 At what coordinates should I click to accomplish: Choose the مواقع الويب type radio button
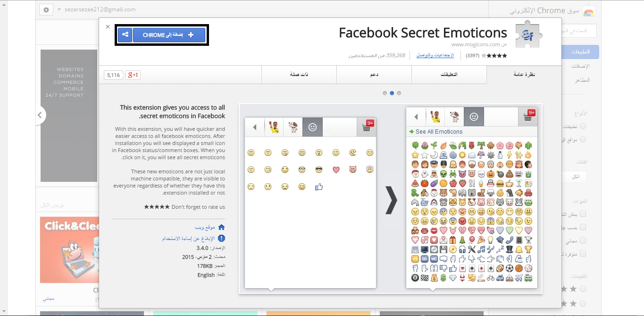583,139
